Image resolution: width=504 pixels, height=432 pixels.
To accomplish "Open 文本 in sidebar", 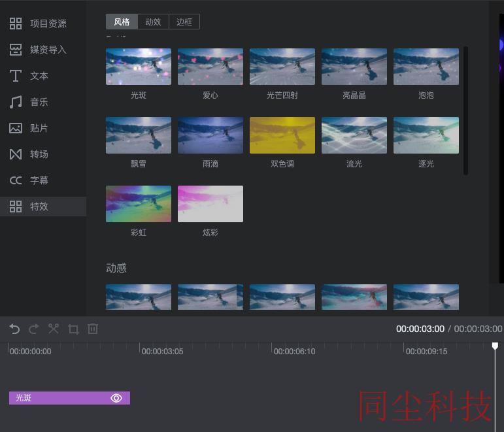I will coord(43,76).
